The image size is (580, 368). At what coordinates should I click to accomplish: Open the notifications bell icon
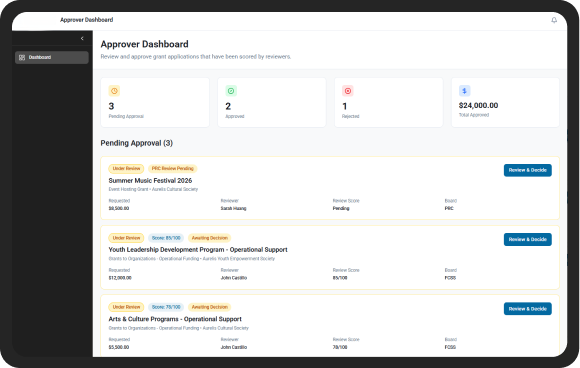(554, 20)
